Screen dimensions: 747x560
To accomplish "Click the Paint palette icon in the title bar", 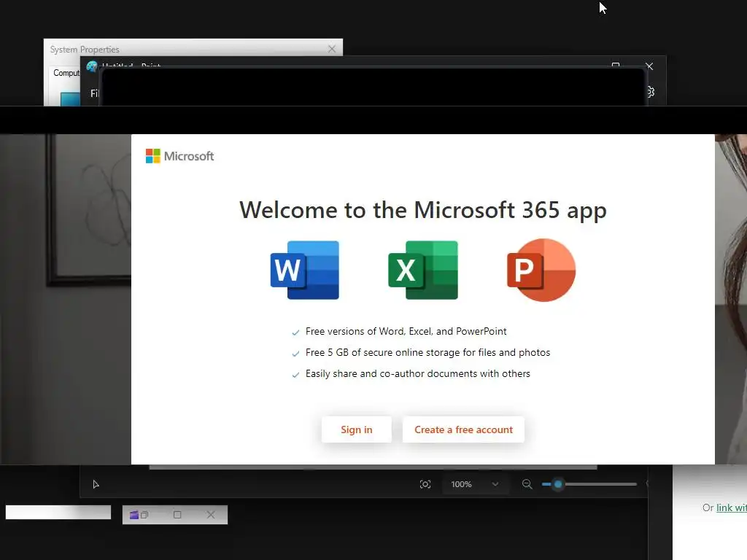I will tap(91, 66).
